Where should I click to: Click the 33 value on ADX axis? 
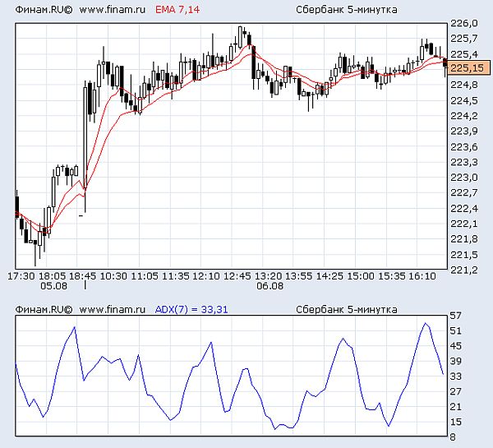coord(455,376)
